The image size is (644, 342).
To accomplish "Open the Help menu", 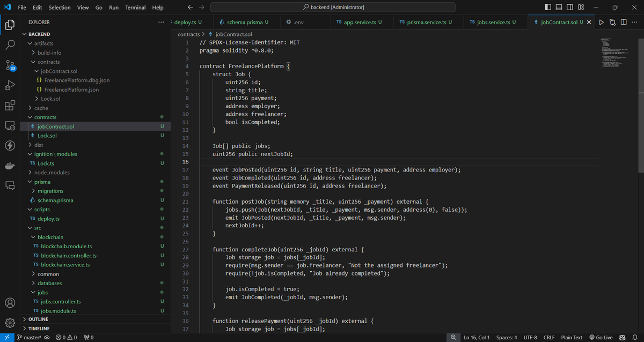I will tap(158, 8).
